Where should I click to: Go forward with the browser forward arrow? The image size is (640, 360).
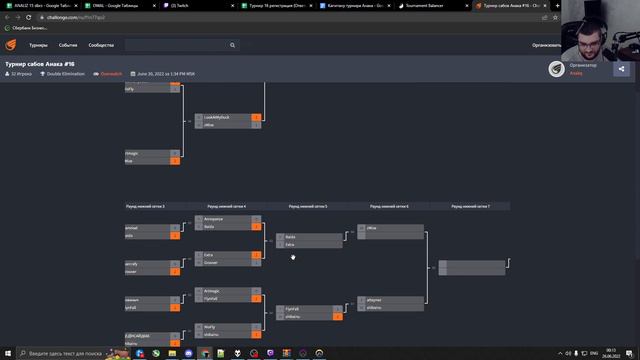[18, 18]
